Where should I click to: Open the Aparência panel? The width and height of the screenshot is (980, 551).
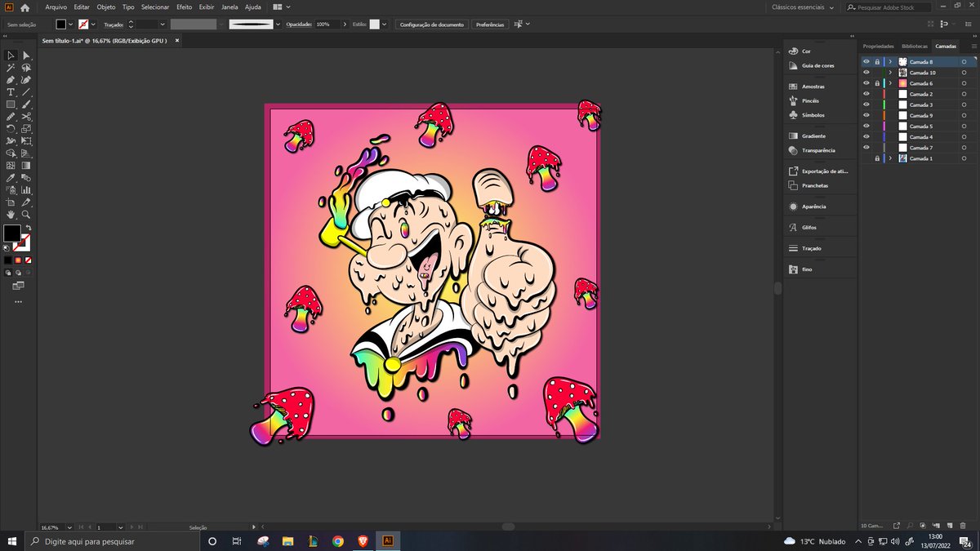814,207
